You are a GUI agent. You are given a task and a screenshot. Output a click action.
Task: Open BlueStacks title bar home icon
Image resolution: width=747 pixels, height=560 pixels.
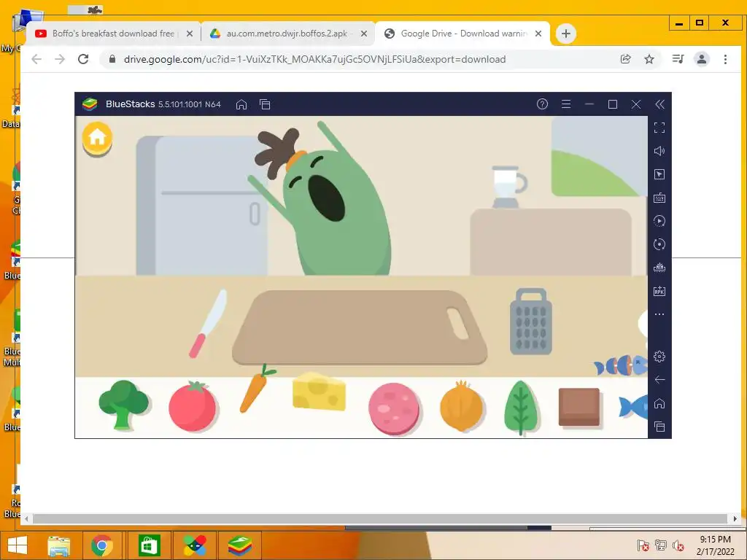click(241, 104)
